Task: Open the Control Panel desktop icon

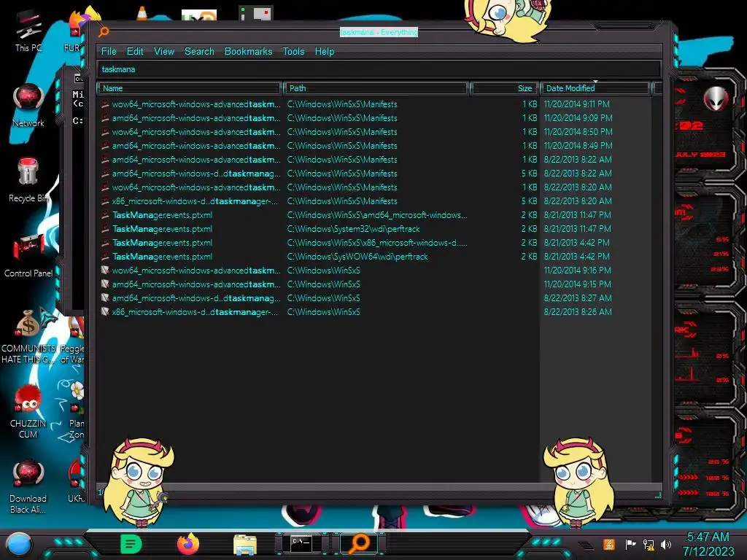Action: [28, 255]
